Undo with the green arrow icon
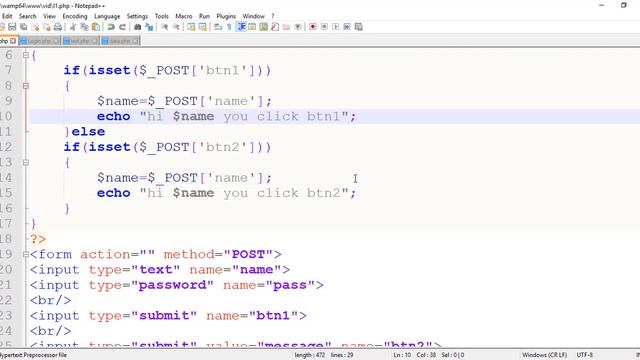 [111, 27]
